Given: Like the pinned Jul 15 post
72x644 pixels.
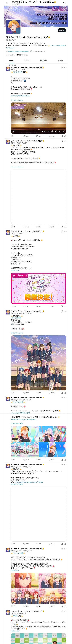Looking at the screenshot, I should click(37, 136).
